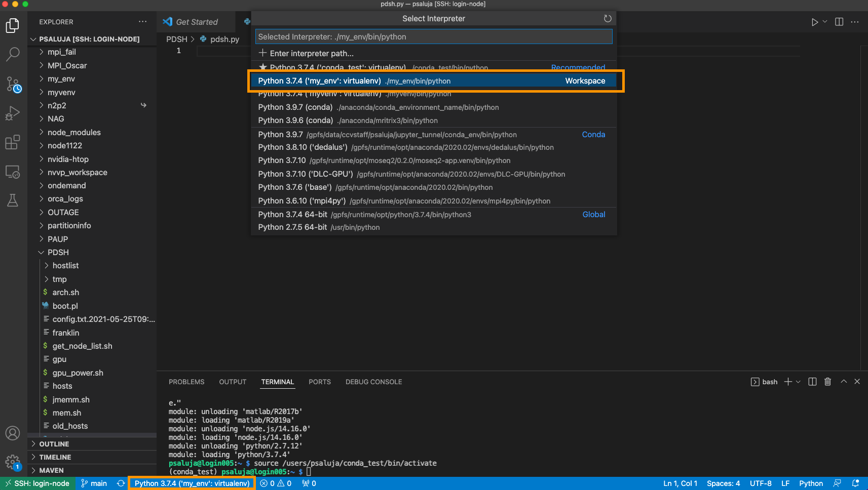Kill the terminal with trash icon
This screenshot has height=490, width=868.
[x=827, y=382]
